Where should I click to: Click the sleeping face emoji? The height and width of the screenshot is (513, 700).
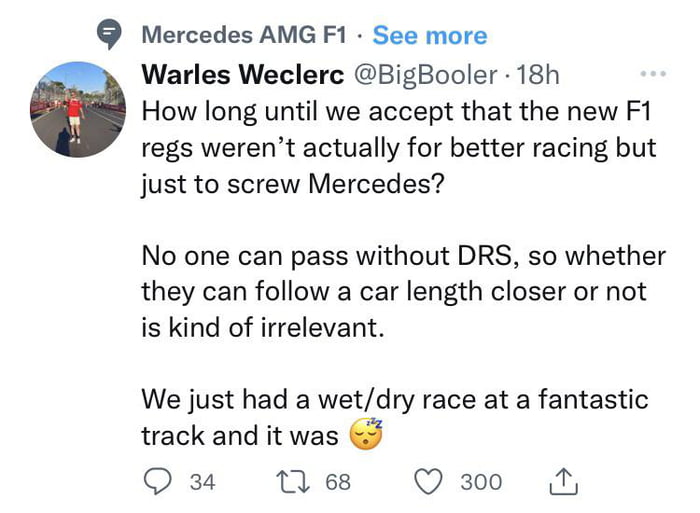pyautogui.click(x=367, y=436)
